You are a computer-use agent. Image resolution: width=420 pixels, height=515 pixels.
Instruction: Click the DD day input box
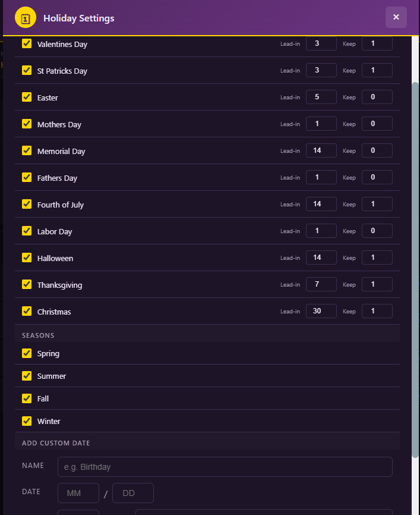[133, 493]
